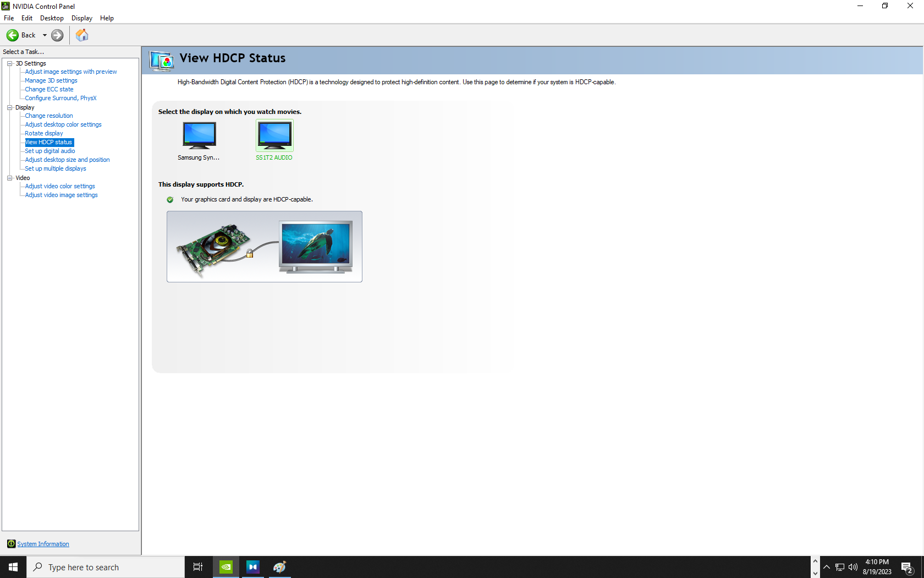The image size is (924, 578).
Task: Select the Samsung display monitor icon
Action: click(x=199, y=135)
